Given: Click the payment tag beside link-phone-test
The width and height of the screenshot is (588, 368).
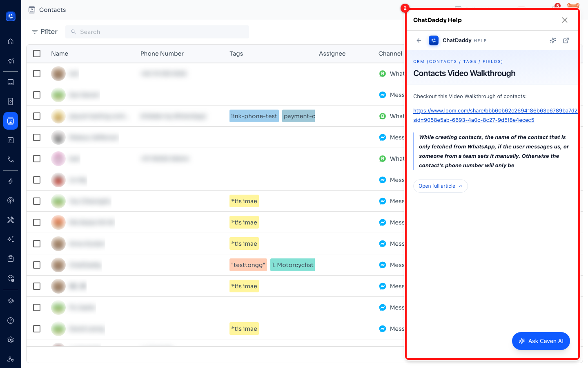Looking at the screenshot, I should 298,116.
